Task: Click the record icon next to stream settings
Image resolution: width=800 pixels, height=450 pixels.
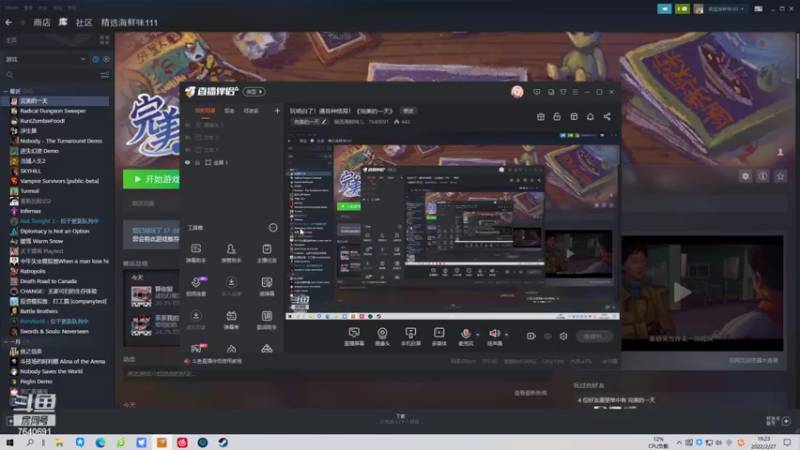Action: [531, 336]
